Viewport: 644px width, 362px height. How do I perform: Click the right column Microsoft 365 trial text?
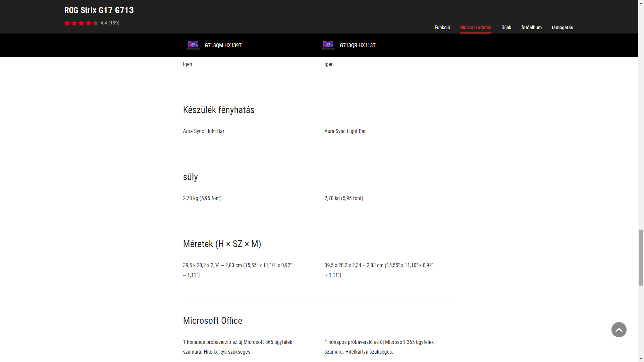(379, 347)
